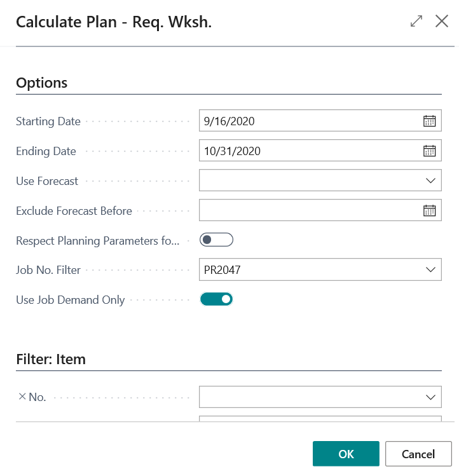Expand the item No. filter dropdown
Screen dimensions: 459x476
(x=430, y=397)
